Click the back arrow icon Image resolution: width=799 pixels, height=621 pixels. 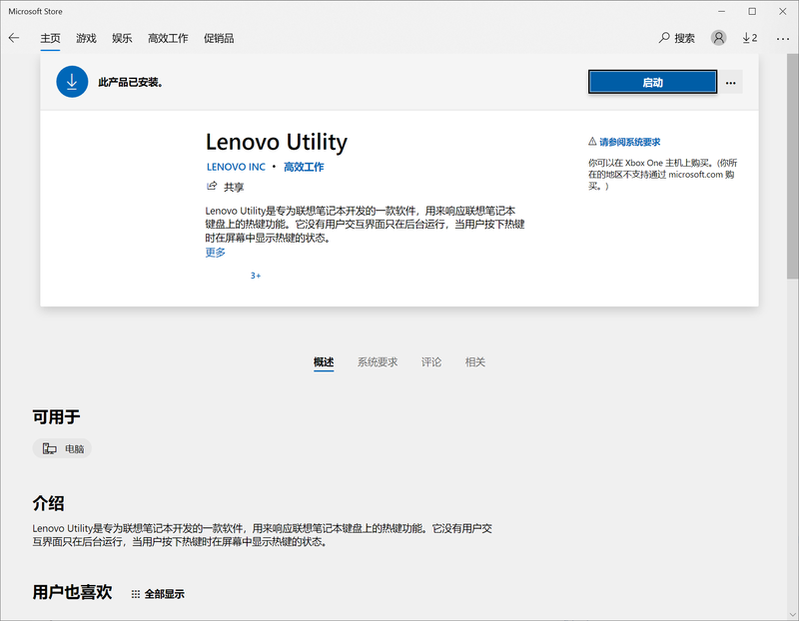coord(14,38)
